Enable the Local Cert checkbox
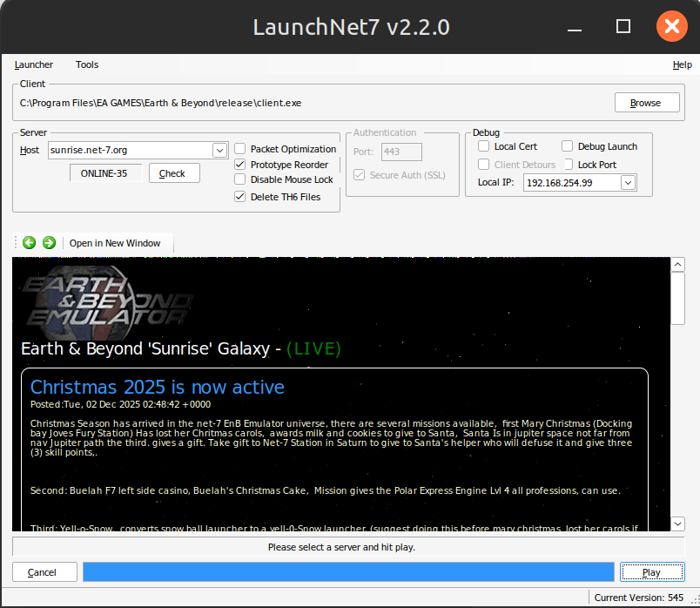The height and width of the screenshot is (608, 700). pos(483,146)
